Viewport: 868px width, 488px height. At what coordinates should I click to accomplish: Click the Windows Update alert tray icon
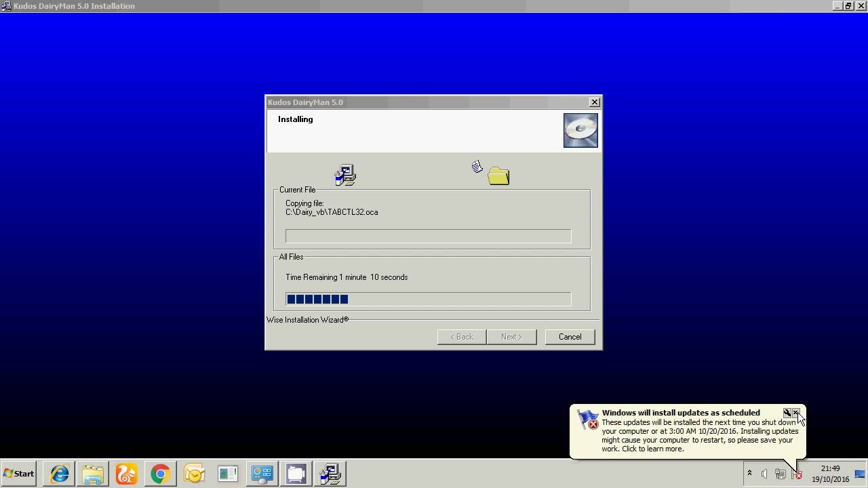point(797,474)
